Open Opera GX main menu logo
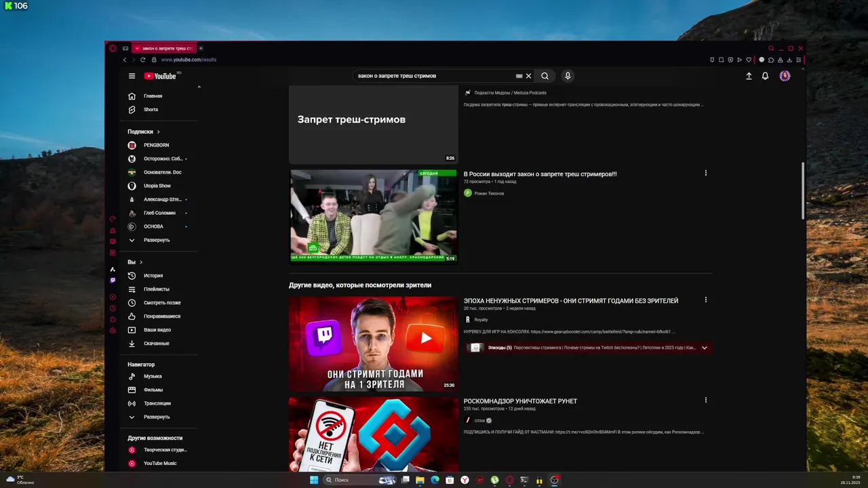The height and width of the screenshot is (488, 868). click(113, 48)
